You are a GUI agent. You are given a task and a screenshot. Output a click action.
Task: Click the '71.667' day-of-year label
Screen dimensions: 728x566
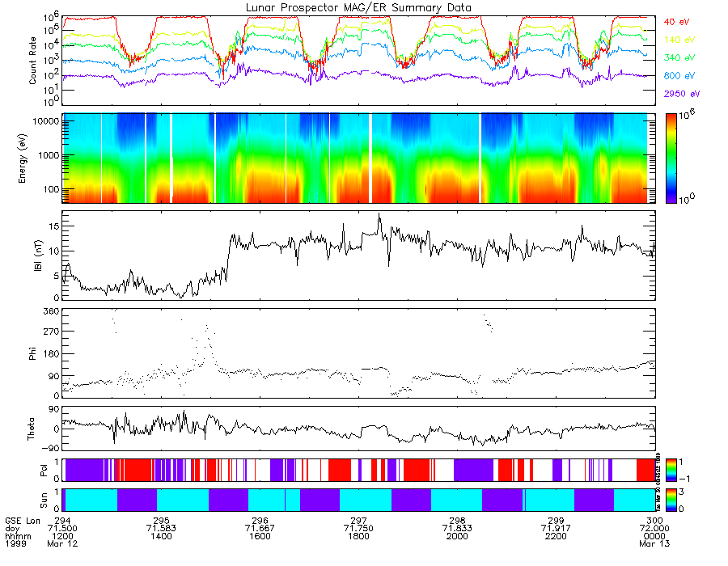coord(260,529)
